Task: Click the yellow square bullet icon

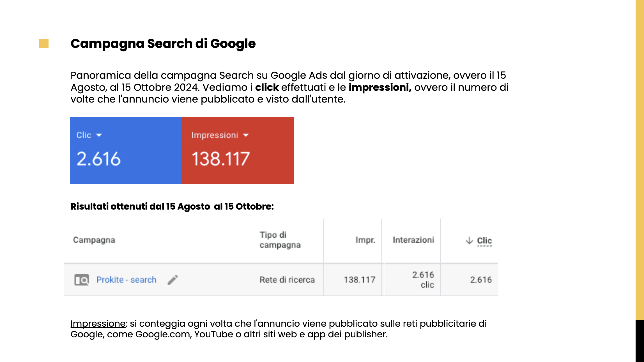Action: [44, 44]
